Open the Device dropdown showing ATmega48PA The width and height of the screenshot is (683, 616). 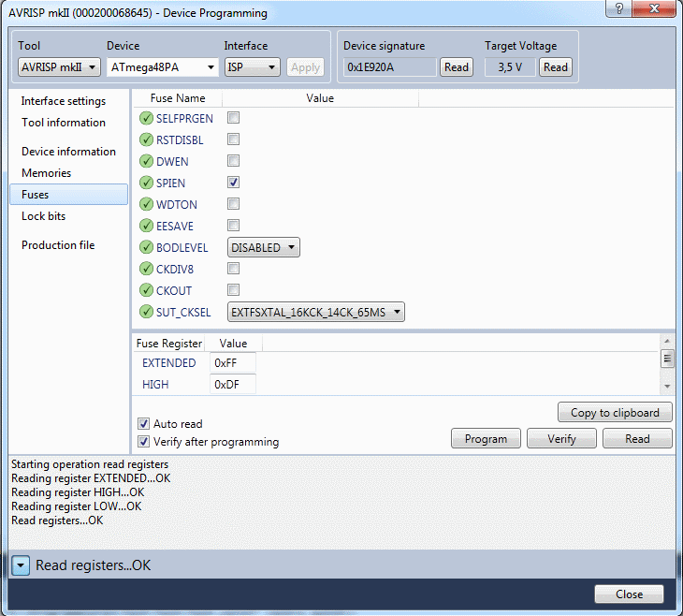(163, 67)
